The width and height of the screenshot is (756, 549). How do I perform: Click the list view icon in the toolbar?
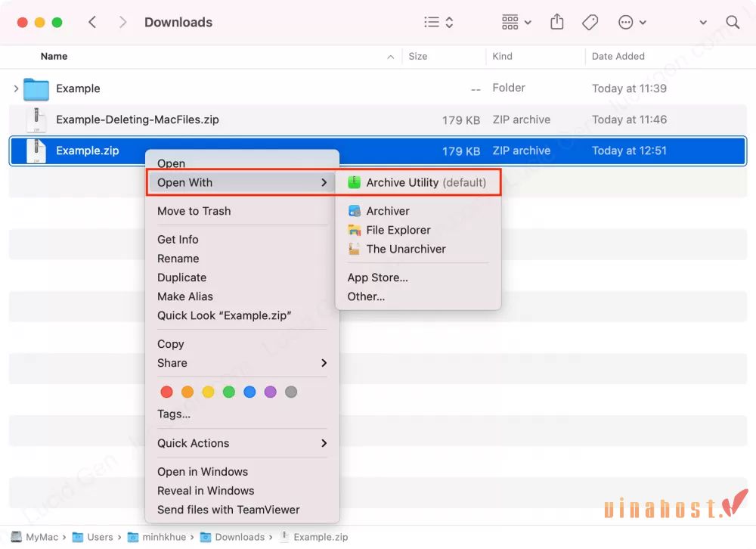(431, 22)
